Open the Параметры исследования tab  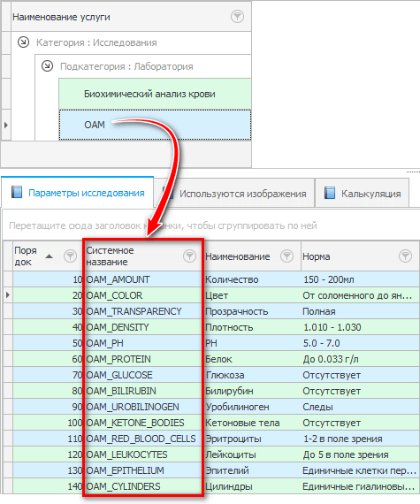click(x=78, y=193)
